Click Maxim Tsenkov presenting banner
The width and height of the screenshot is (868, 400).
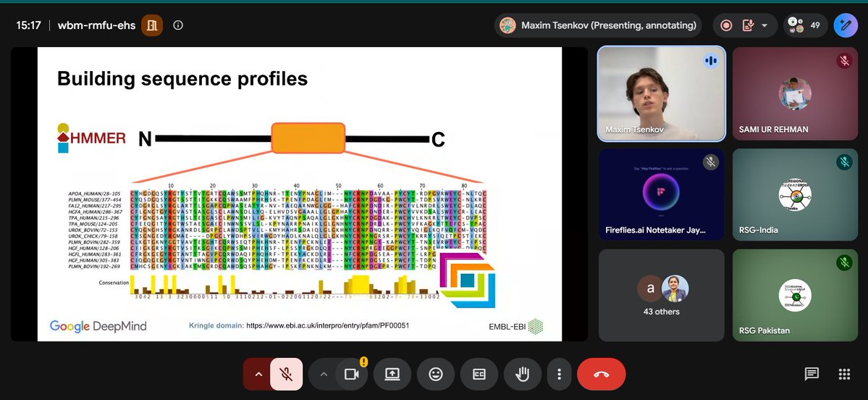tap(598, 25)
